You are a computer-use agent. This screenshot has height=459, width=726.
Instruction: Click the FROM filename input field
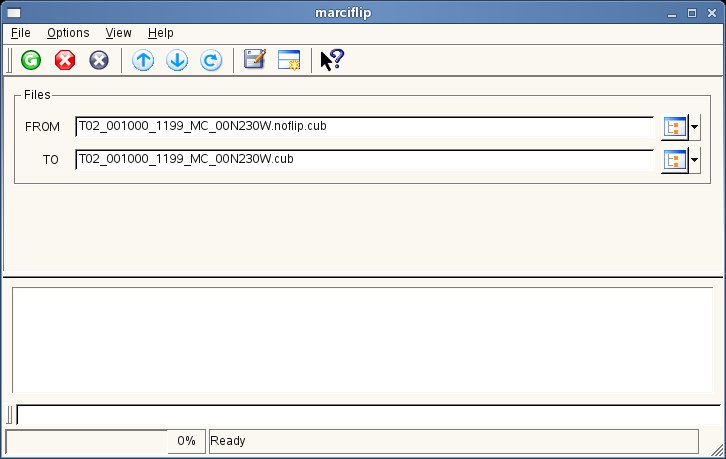point(364,127)
